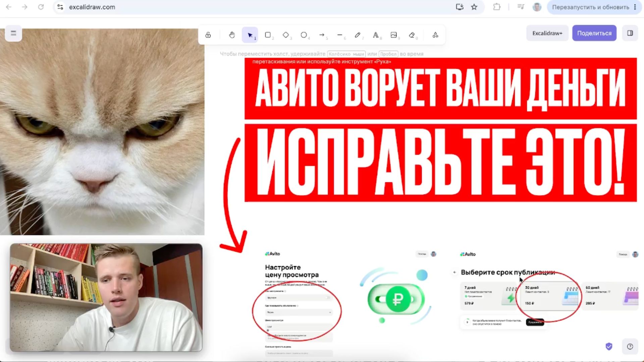Open the media control icon in browser
This screenshot has width=644, height=362.
[x=521, y=7]
